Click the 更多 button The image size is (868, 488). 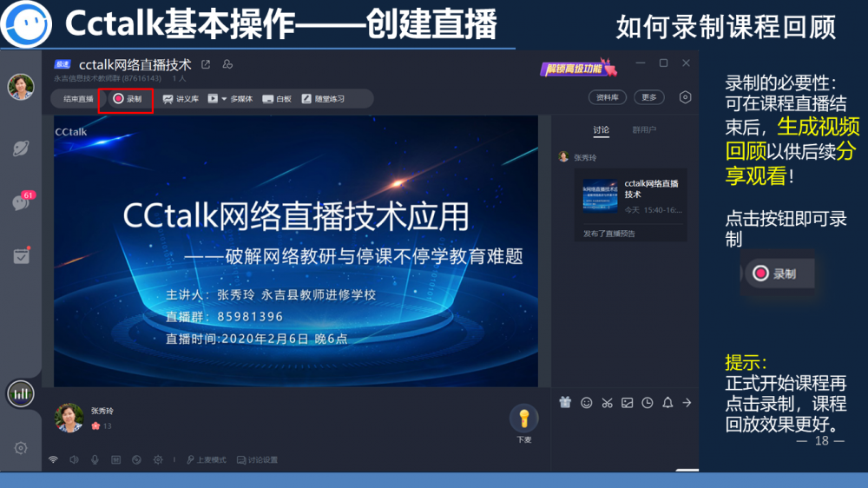648,97
